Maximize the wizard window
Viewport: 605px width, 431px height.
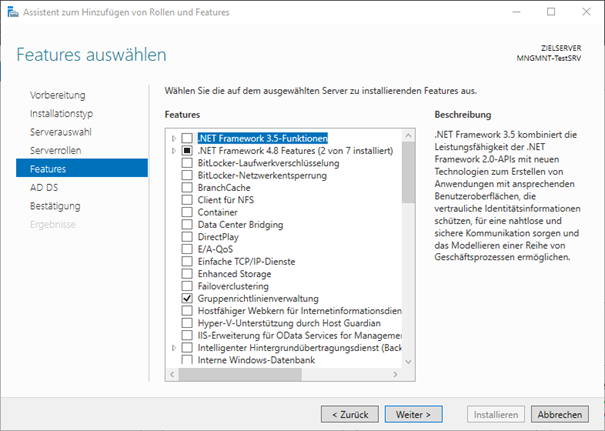tap(551, 11)
